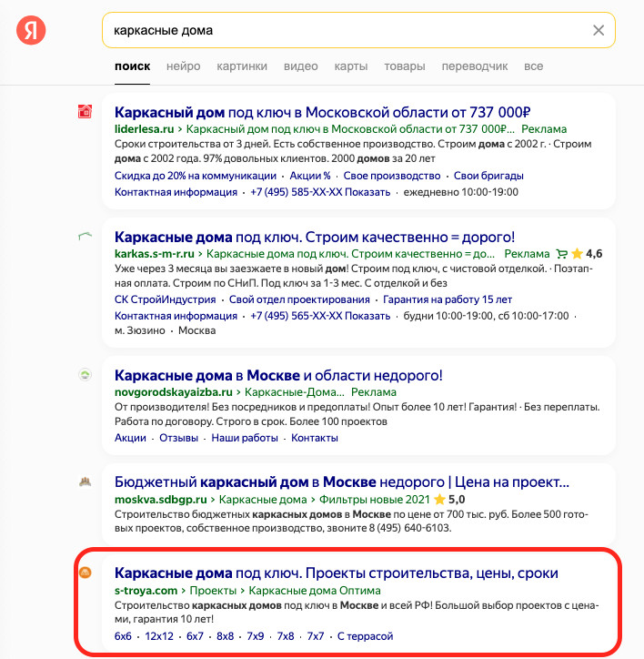Click in the search field
This screenshot has height=659, width=644.
point(346,31)
